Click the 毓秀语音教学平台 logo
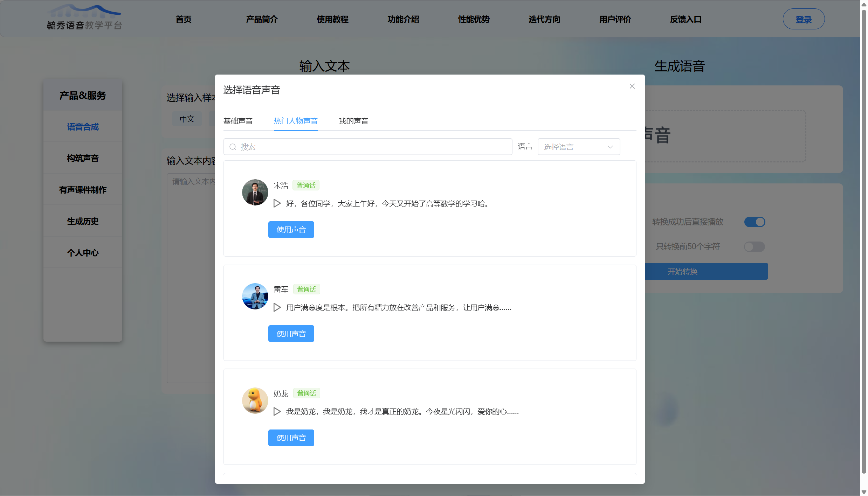Viewport: 868px width, 496px height. (x=84, y=18)
